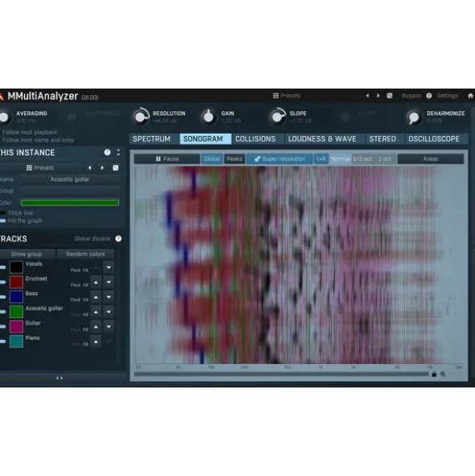
Task: Click the green Acoustic guitar swatch
Action: [x=16, y=312]
